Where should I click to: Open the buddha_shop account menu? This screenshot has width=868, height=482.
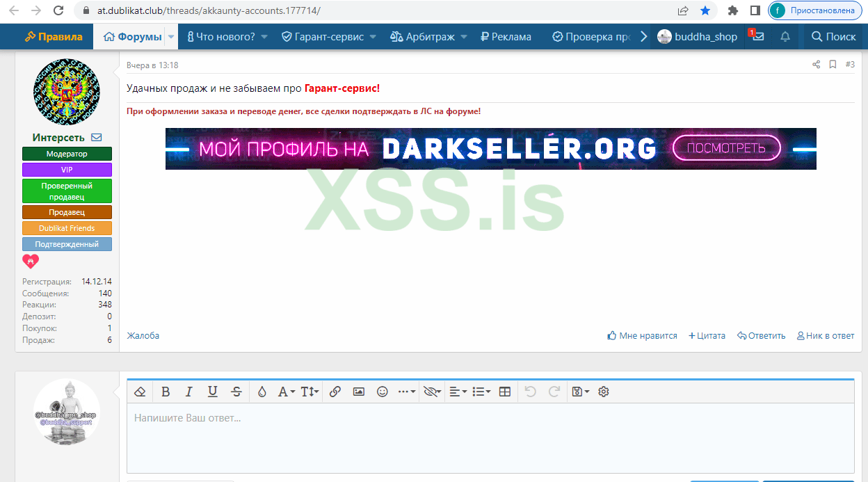[698, 37]
